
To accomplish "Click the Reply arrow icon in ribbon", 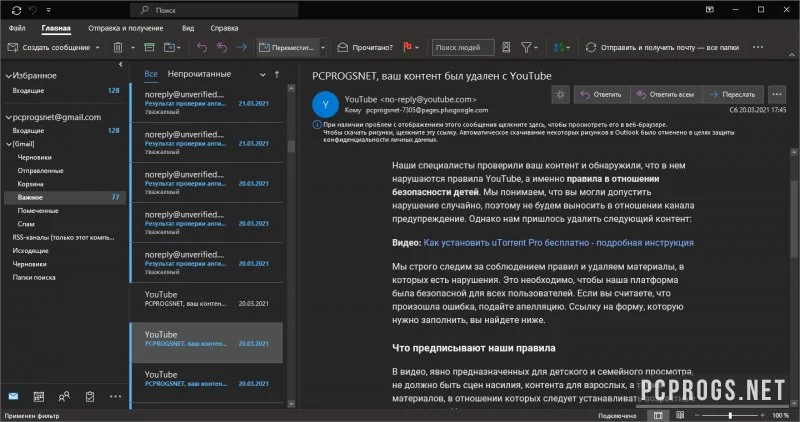I will 202,47.
